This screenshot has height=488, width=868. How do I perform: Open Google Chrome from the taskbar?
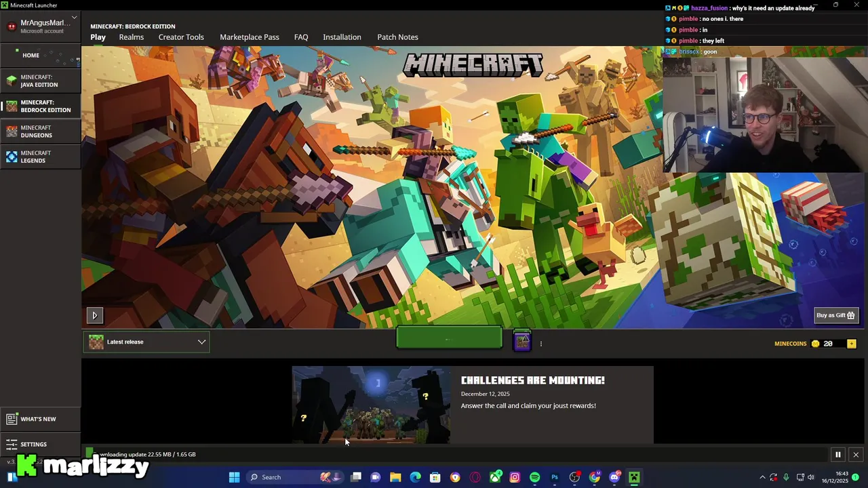pyautogui.click(x=594, y=477)
